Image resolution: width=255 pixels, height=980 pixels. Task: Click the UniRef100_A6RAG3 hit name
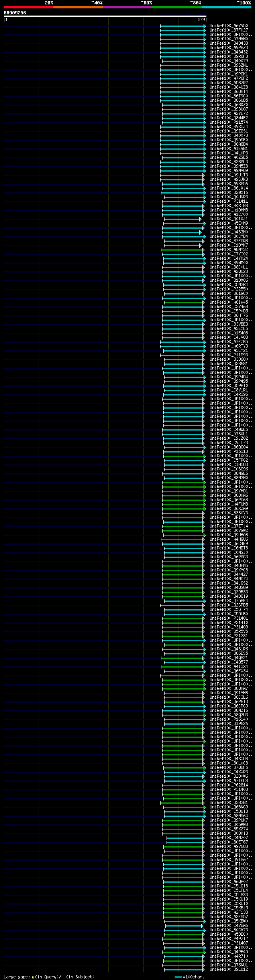229,557
